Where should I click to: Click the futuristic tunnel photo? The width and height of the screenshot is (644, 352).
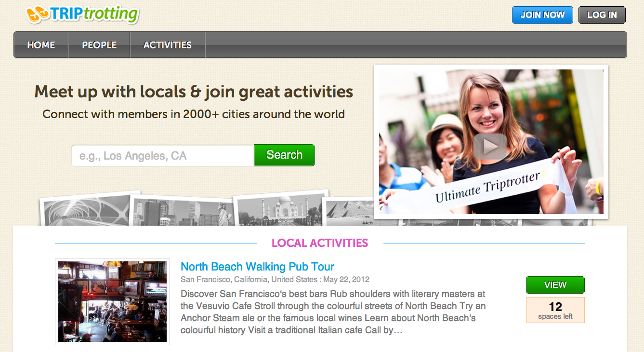[87, 209]
